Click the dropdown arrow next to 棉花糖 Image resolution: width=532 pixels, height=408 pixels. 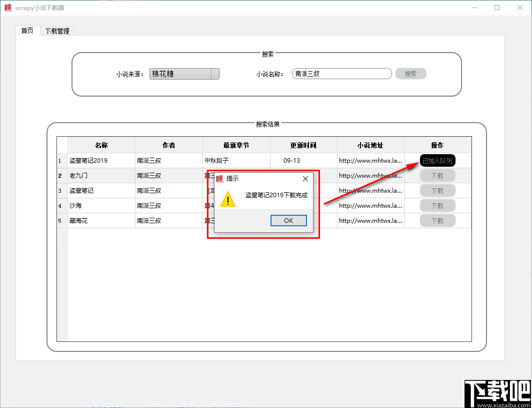[215, 74]
